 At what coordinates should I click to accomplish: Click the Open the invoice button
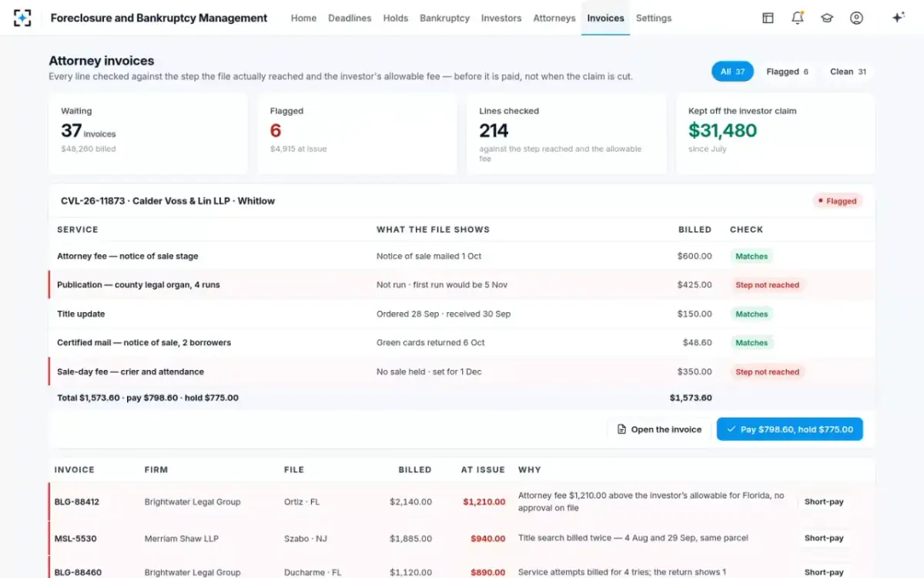(659, 429)
